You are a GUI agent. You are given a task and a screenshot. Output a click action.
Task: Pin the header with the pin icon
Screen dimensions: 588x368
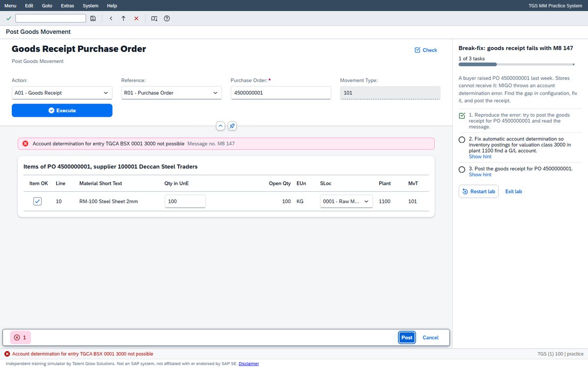tap(232, 126)
